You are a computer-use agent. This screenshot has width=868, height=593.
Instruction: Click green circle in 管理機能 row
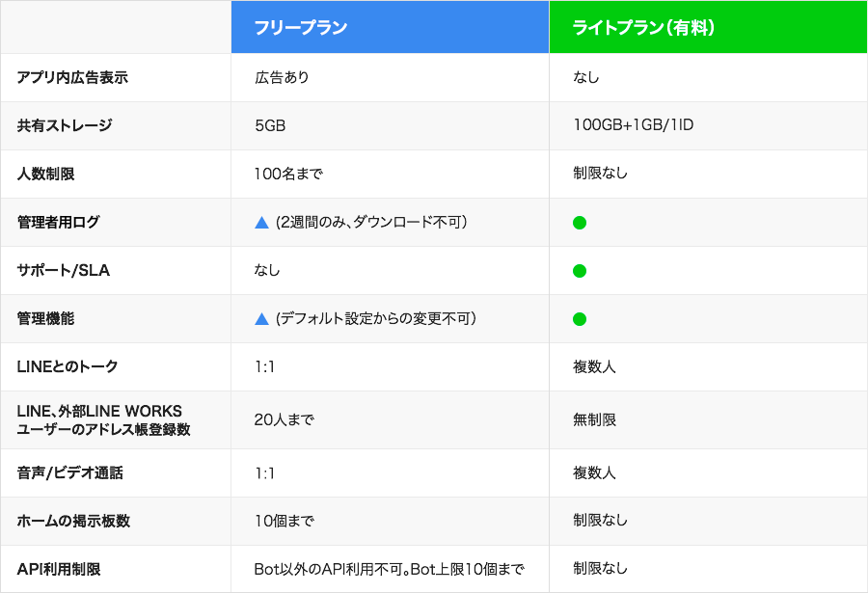pyautogui.click(x=580, y=319)
